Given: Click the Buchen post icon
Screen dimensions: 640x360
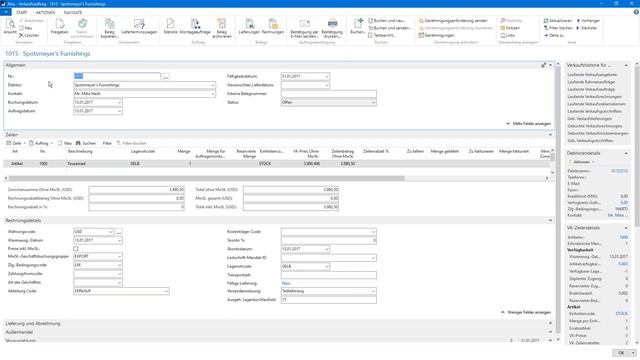Looking at the screenshot, I should (x=358, y=27).
